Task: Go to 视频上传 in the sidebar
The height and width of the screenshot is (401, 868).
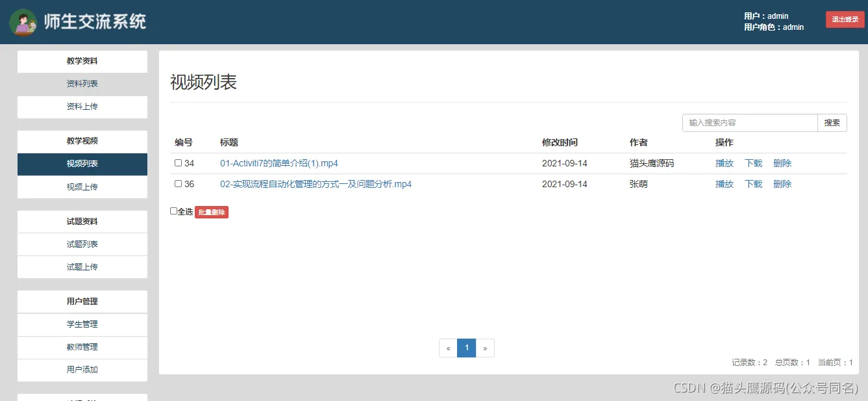Action: coord(82,187)
